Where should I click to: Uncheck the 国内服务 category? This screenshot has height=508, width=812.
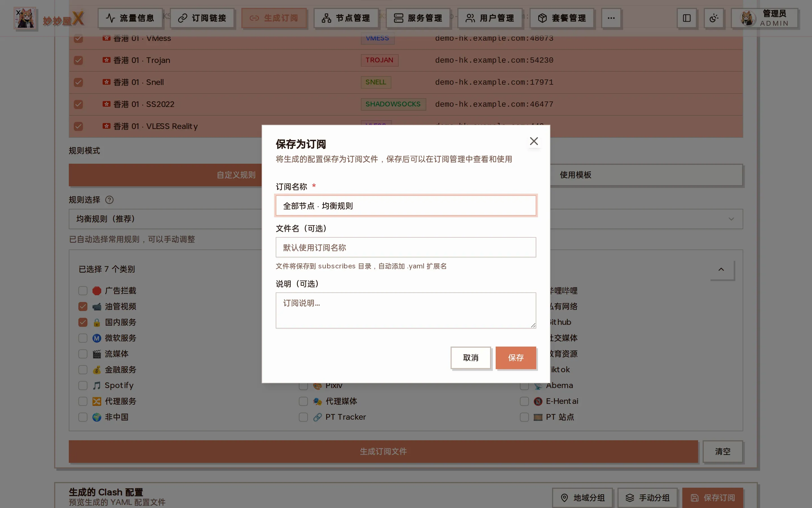pos(83,322)
